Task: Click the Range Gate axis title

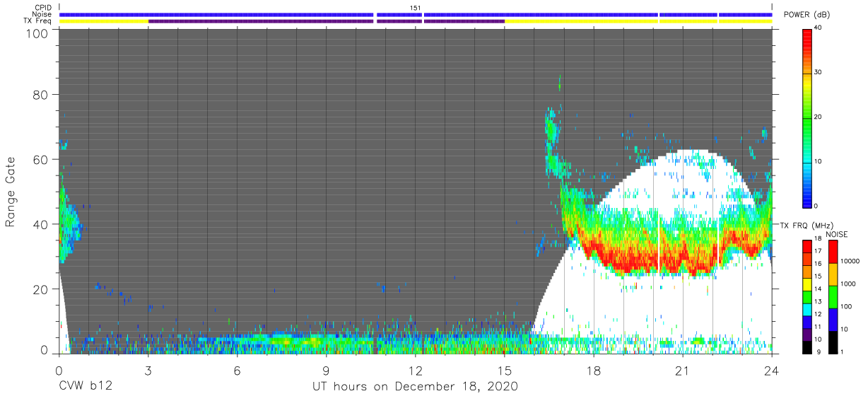Action: [x=11, y=192]
